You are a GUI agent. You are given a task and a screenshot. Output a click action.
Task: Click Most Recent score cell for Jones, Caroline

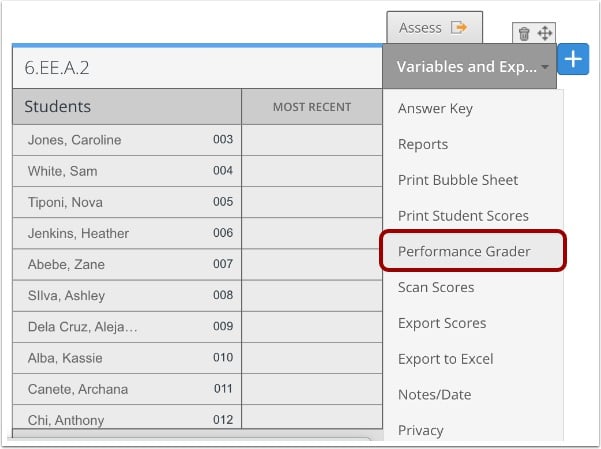pyautogui.click(x=312, y=140)
